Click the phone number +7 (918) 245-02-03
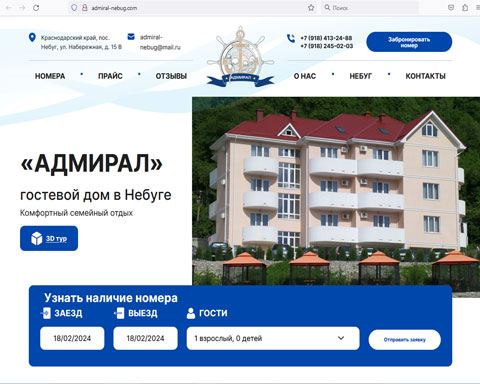480x384 pixels. [x=326, y=46]
